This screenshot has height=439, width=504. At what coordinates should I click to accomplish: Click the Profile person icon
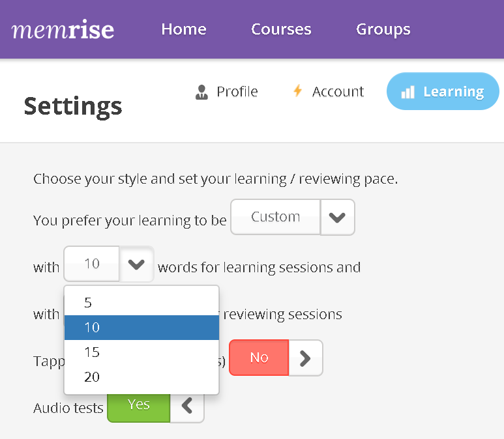click(201, 92)
